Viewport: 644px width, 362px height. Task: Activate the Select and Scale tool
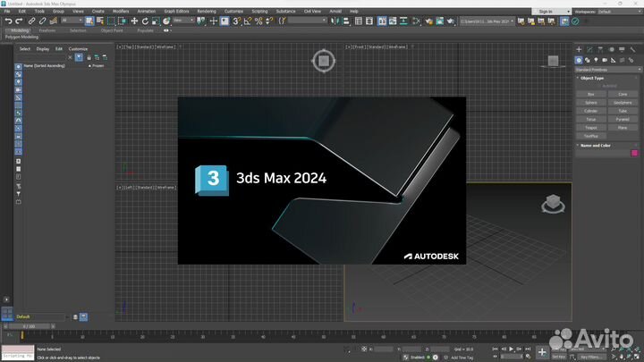click(x=156, y=21)
